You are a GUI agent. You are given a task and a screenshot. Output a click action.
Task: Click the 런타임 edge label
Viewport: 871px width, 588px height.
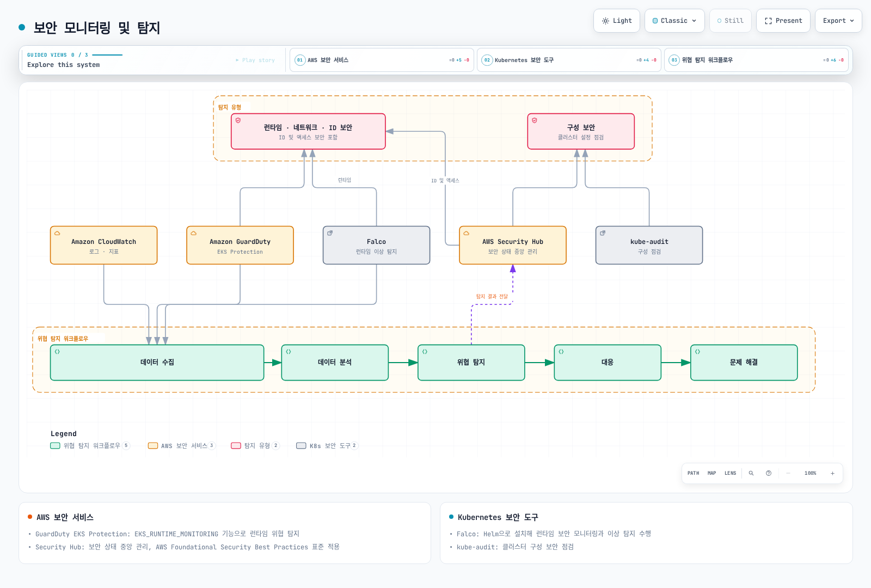click(344, 180)
